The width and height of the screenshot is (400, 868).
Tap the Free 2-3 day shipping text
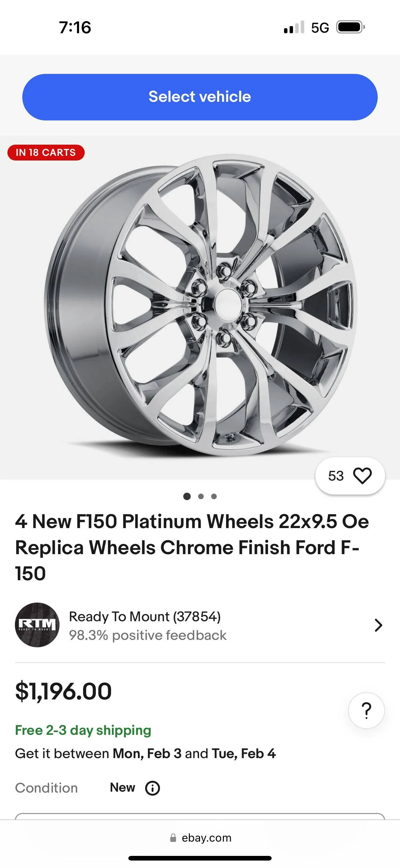coord(83,730)
